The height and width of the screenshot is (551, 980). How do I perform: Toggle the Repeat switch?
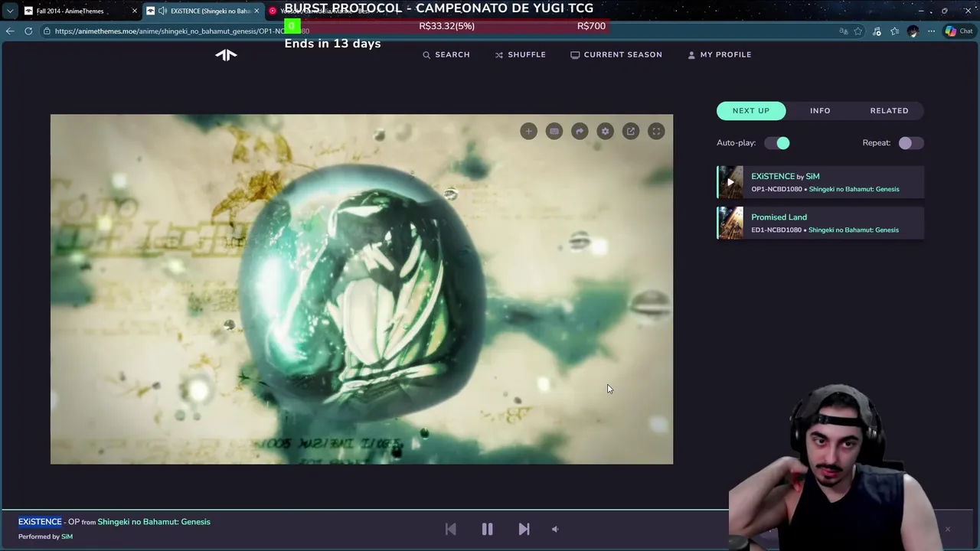[x=911, y=143]
